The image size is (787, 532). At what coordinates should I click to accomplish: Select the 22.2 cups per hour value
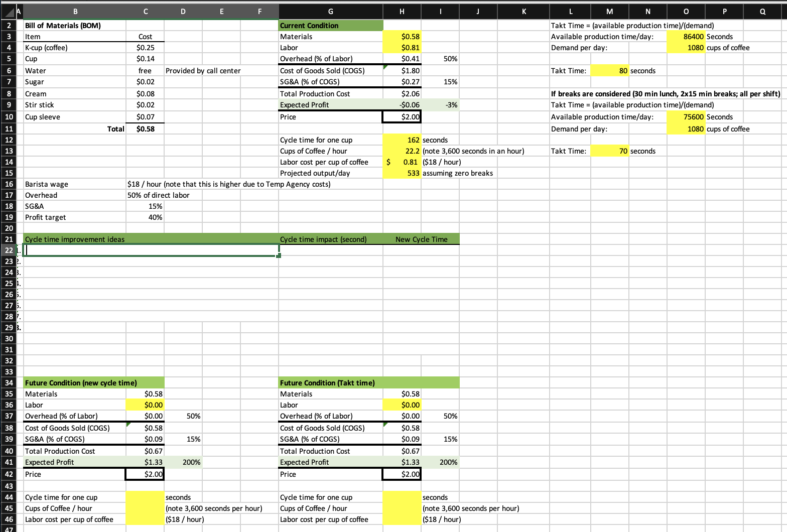[x=402, y=151]
